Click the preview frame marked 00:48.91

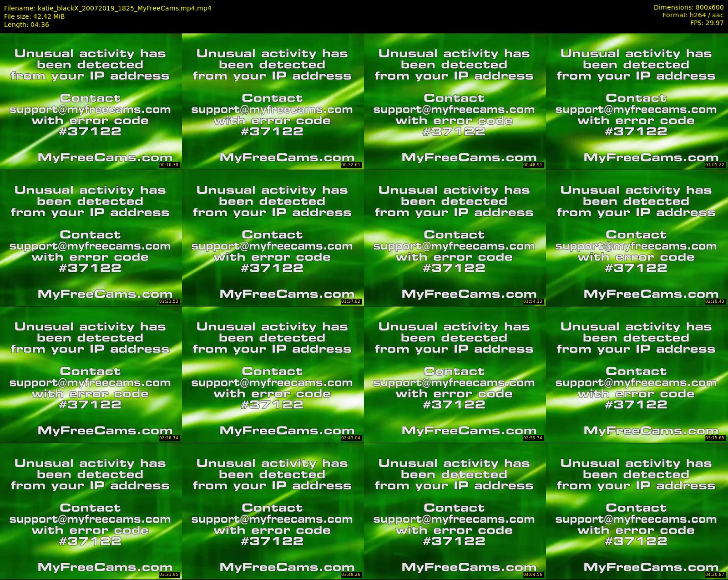[455, 101]
